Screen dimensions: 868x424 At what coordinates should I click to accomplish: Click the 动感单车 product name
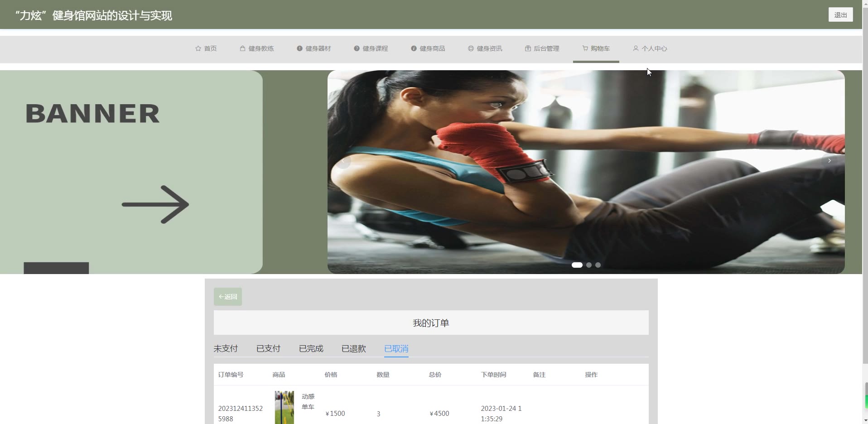pos(308,402)
